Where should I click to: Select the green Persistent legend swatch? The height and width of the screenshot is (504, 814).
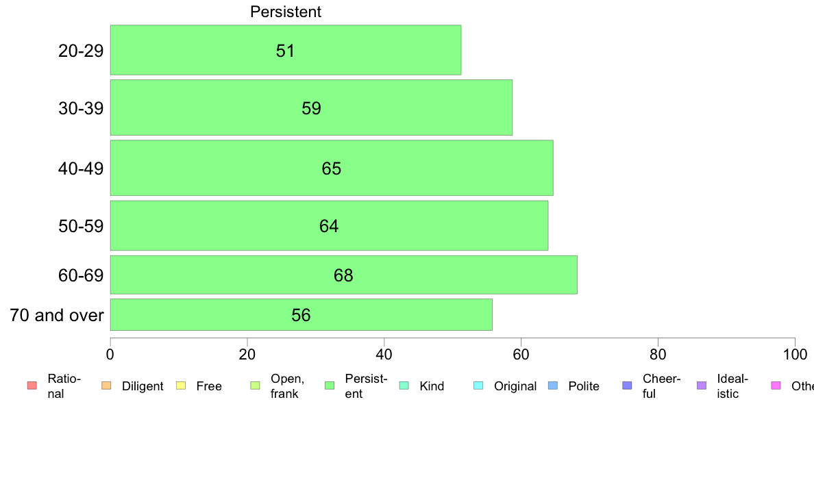(330, 386)
